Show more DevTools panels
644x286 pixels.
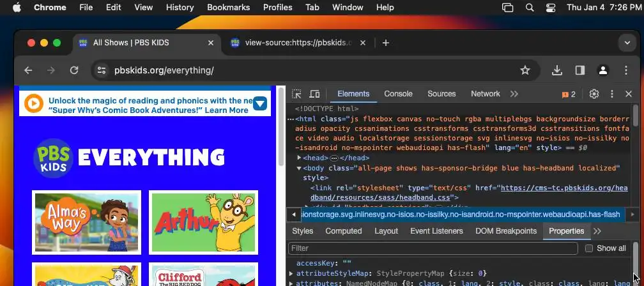tap(514, 94)
